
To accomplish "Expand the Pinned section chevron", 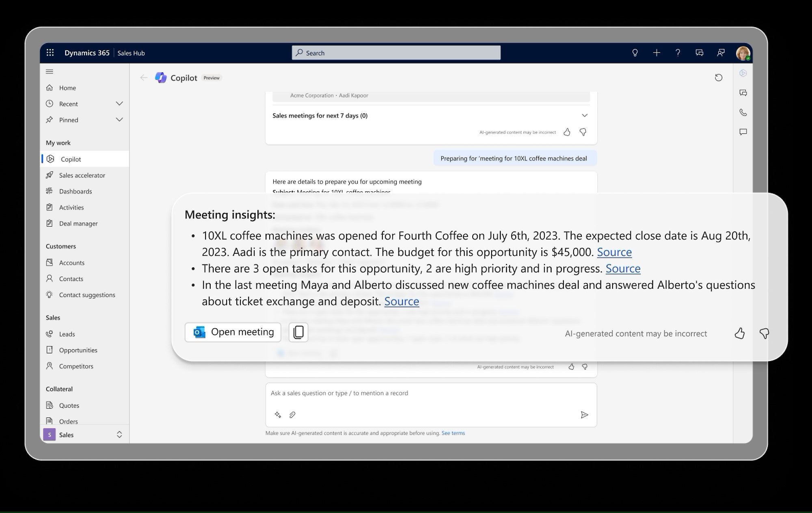I will coord(119,120).
